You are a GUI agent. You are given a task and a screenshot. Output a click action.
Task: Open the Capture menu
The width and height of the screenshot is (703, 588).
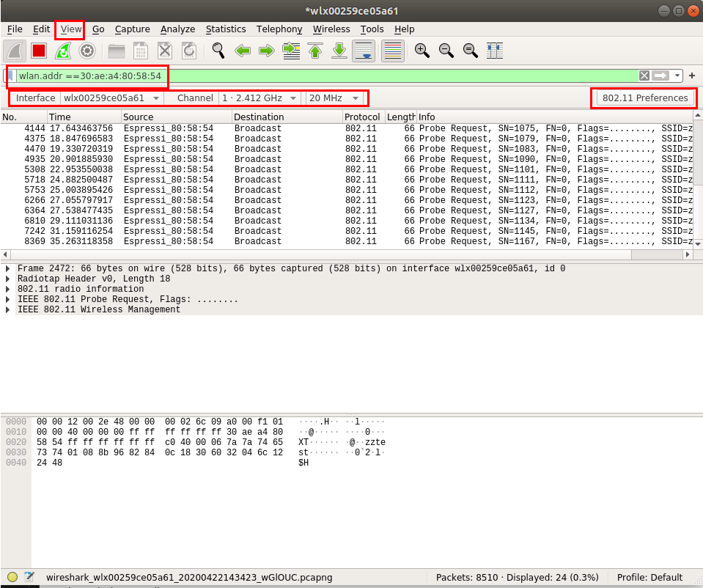[x=132, y=29]
